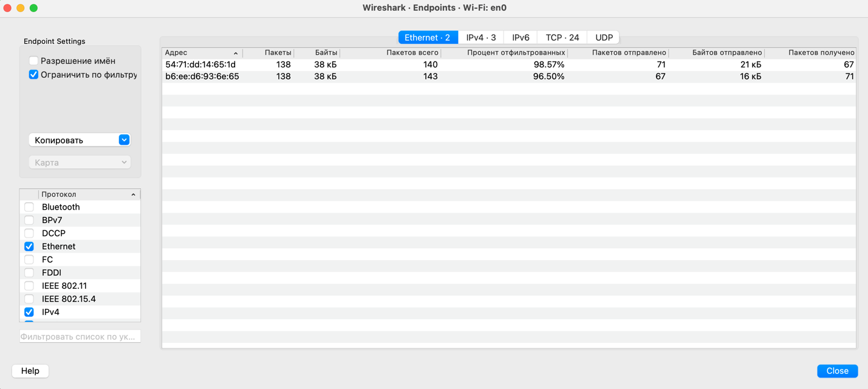
Task: Open the TCP · 24 tab
Action: pyautogui.click(x=562, y=38)
